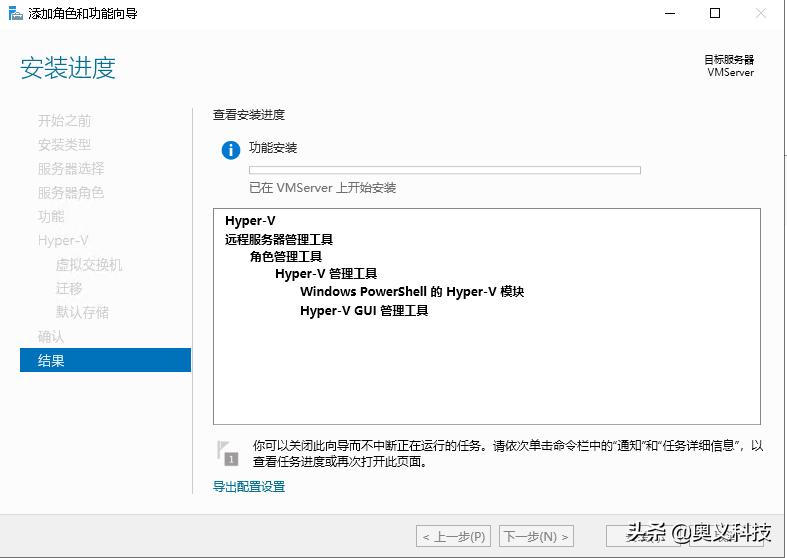Click the 查看安装进度 heading

point(249,115)
